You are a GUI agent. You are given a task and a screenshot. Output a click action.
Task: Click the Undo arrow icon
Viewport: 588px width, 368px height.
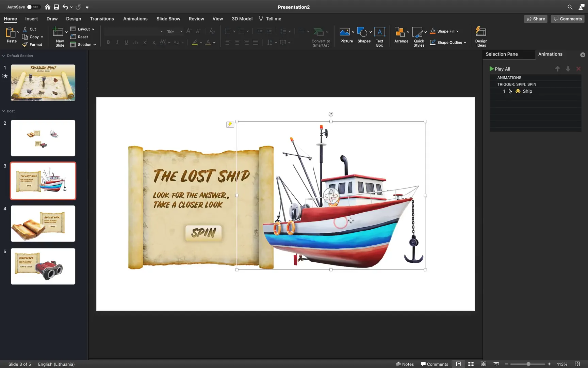[65, 7]
